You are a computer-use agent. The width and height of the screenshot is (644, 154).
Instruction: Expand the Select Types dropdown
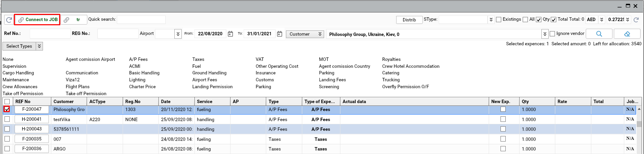[39, 46]
